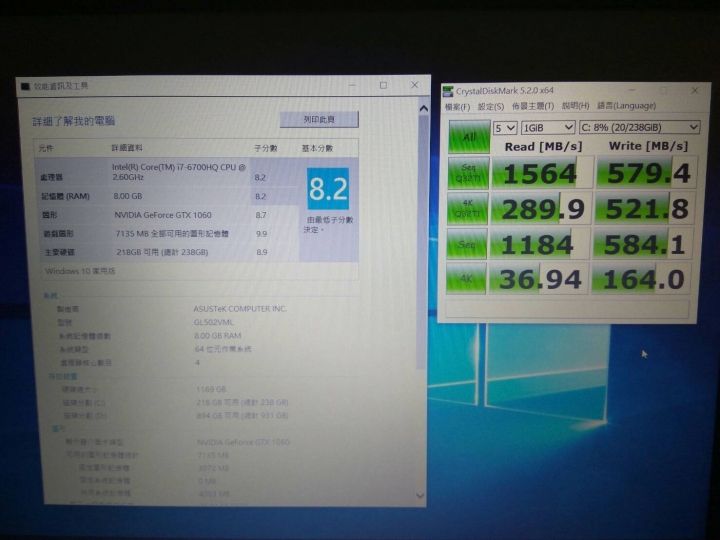The width and height of the screenshot is (720, 540).
Task: Minimize the performance information window
Action: click(352, 85)
